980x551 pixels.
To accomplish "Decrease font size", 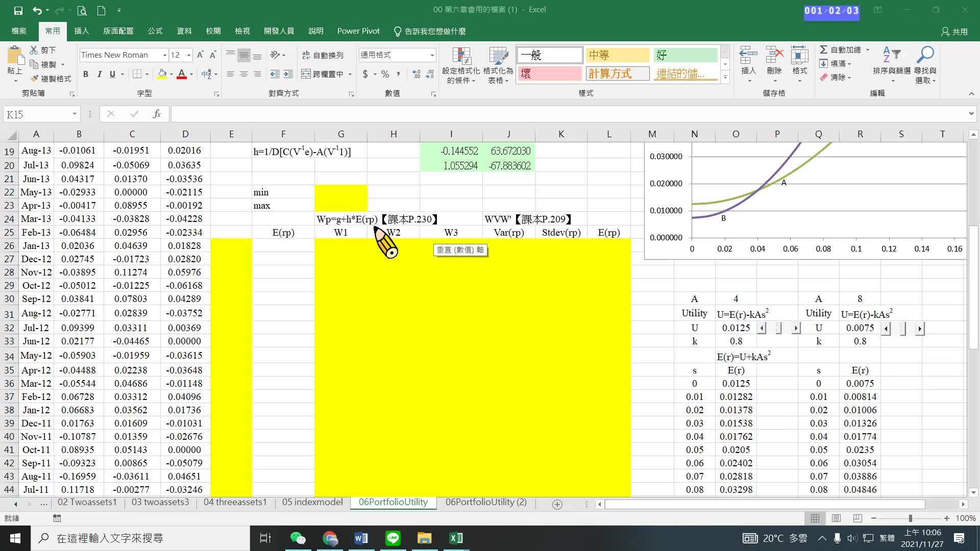I will (213, 55).
